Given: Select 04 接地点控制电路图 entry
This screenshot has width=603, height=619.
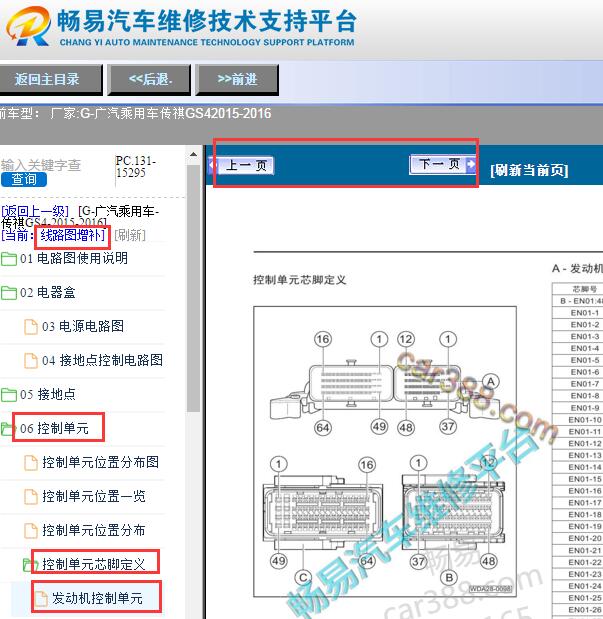Looking at the screenshot, I should pyautogui.click(x=102, y=360).
